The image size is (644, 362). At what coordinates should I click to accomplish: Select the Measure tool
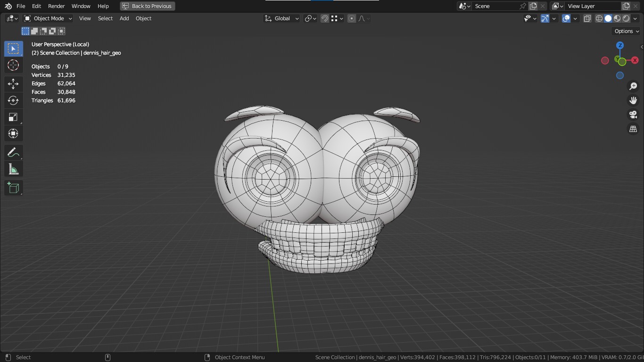pyautogui.click(x=13, y=169)
